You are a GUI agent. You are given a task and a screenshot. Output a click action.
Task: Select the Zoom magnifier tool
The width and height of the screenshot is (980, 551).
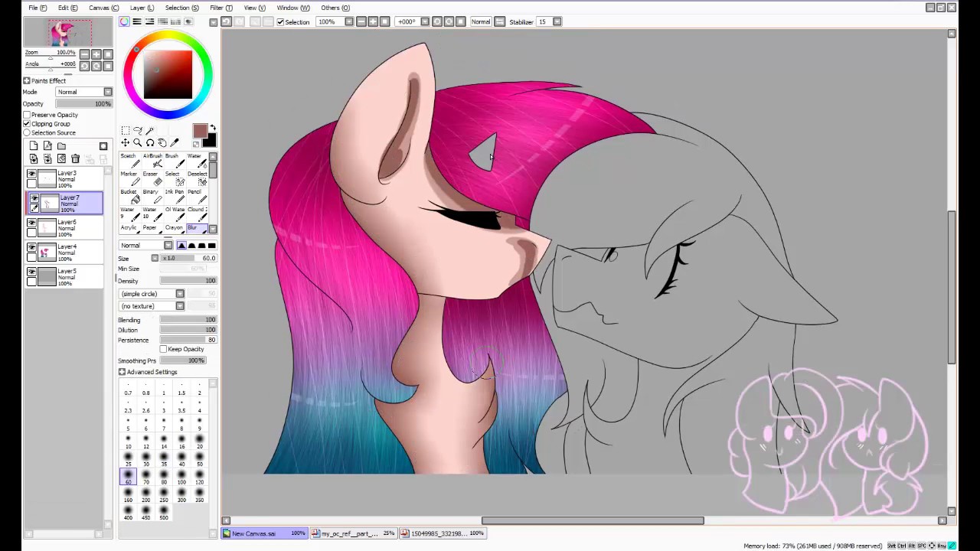138,142
